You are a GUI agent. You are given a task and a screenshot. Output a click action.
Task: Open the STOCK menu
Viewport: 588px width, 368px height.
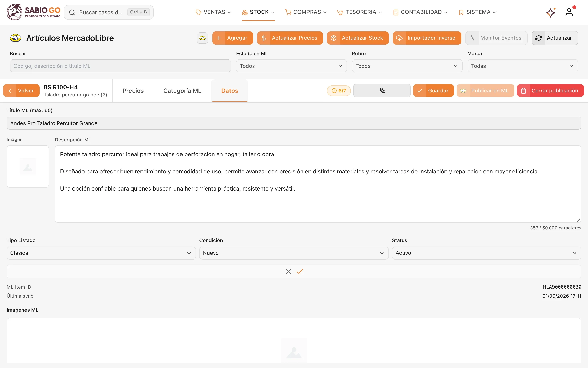pos(258,12)
